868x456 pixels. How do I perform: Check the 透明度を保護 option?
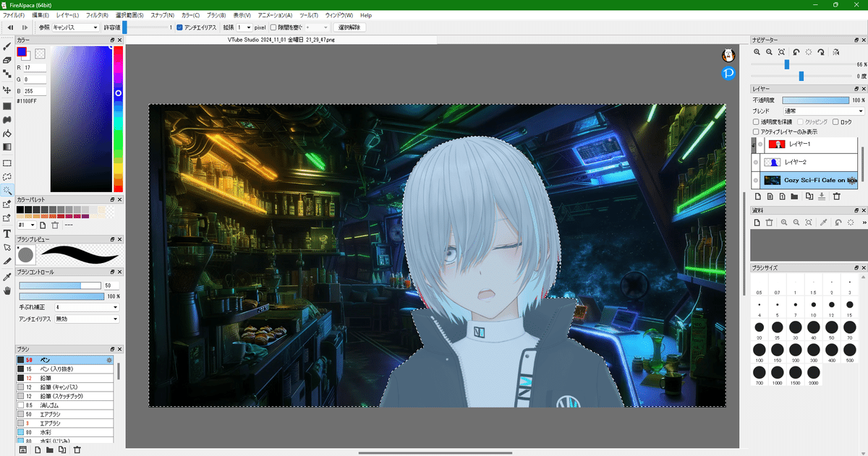[x=757, y=122]
